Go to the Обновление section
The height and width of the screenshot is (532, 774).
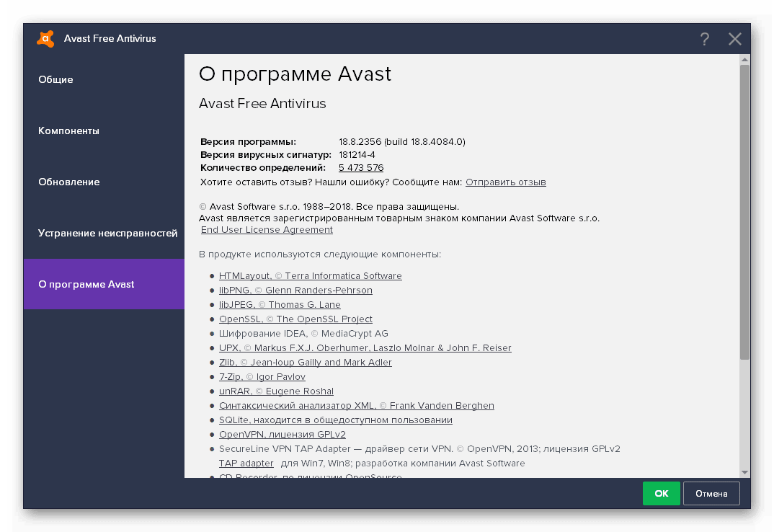(68, 182)
